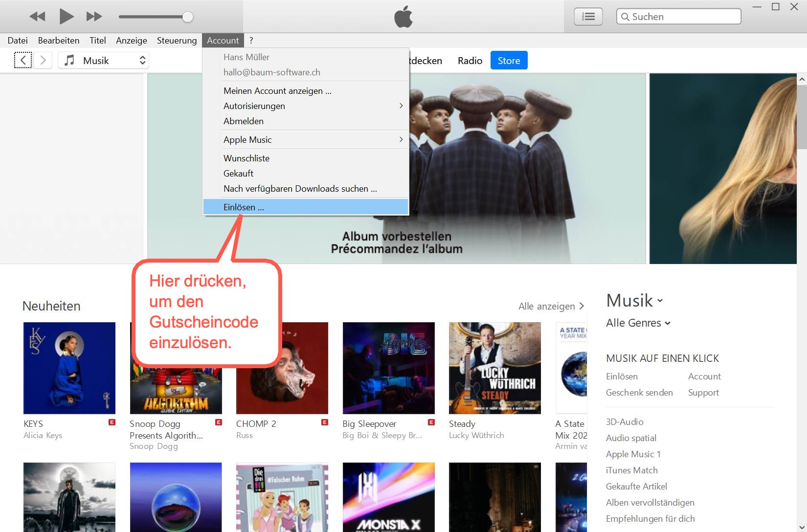Open the Apple Music 1 link
807x532 pixels.
633,454
